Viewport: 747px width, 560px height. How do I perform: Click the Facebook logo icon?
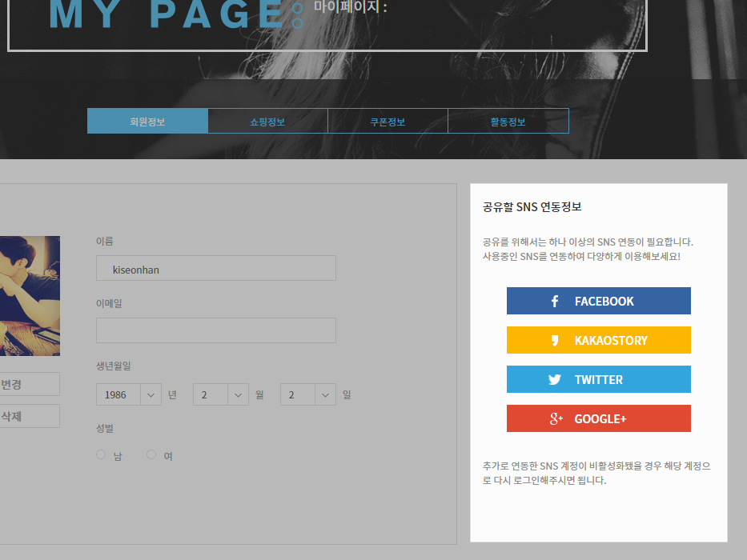tap(555, 302)
